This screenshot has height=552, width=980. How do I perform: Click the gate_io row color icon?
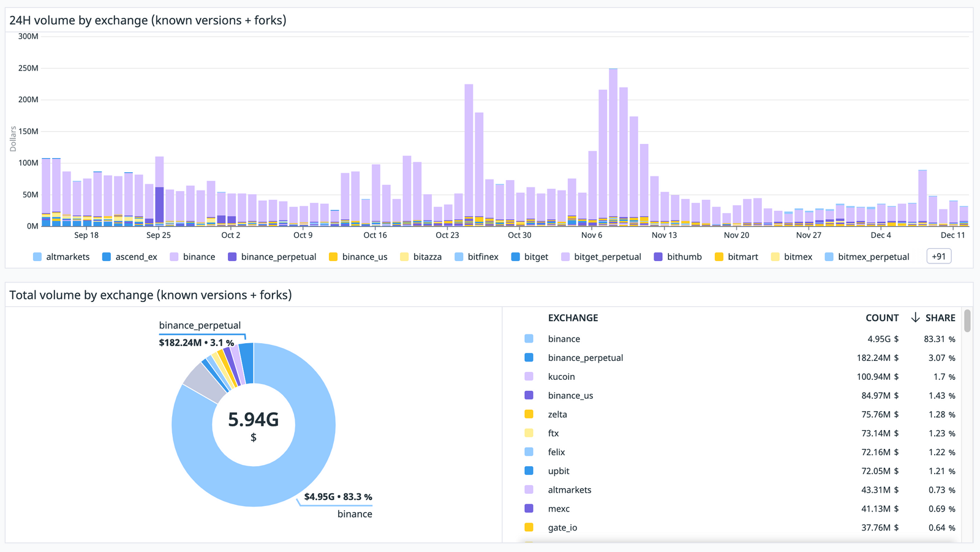point(529,527)
